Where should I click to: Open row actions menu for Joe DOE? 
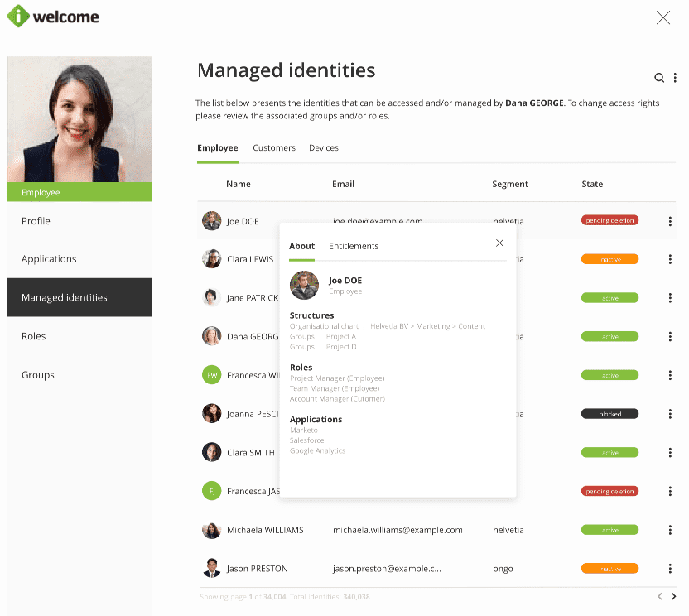pos(669,221)
